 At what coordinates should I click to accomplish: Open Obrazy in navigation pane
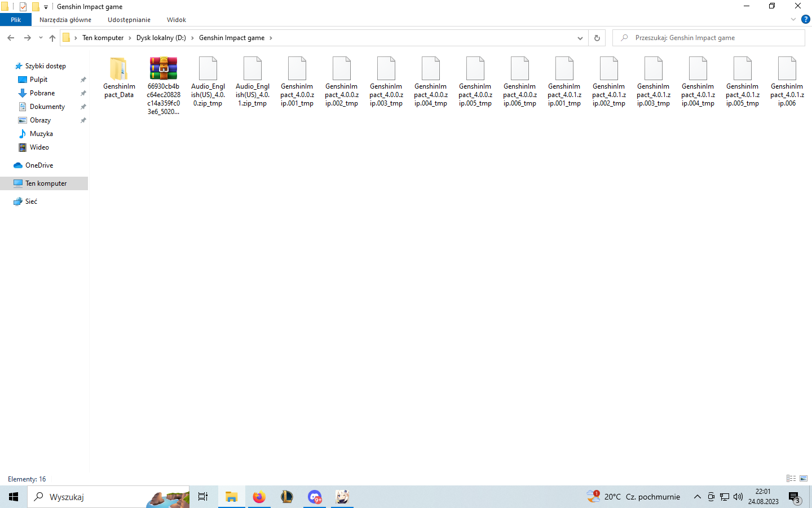[40, 120]
